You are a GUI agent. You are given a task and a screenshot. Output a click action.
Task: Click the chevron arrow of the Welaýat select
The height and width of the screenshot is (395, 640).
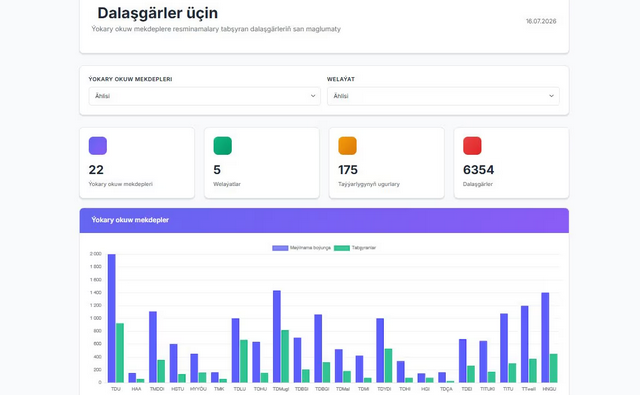tap(551, 96)
